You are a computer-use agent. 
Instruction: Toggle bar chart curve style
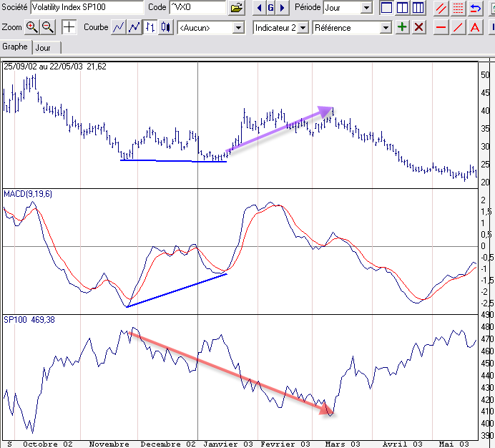(x=150, y=27)
